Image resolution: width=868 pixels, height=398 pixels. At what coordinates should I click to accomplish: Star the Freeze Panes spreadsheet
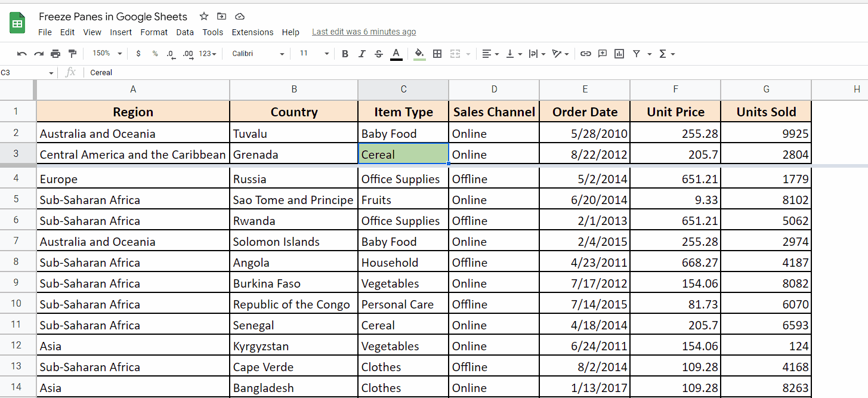coord(203,16)
